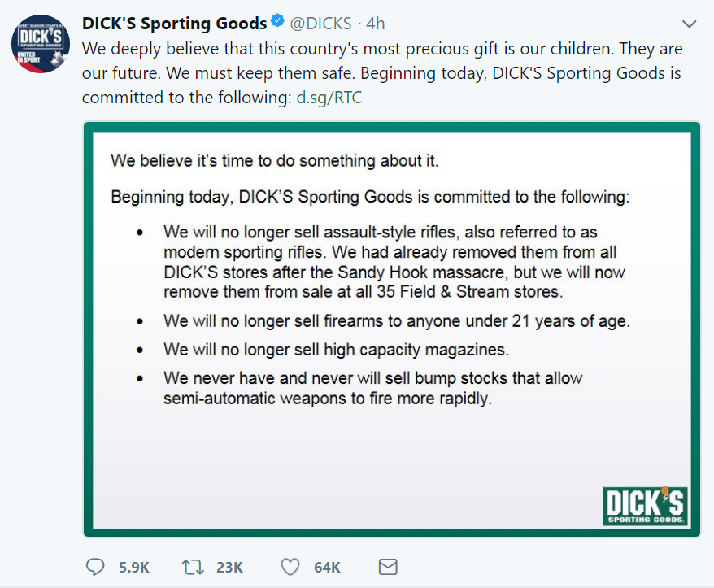Image resolution: width=714 pixels, height=588 pixels.
Task: Like the tweet with heart icon
Action: tap(290, 567)
